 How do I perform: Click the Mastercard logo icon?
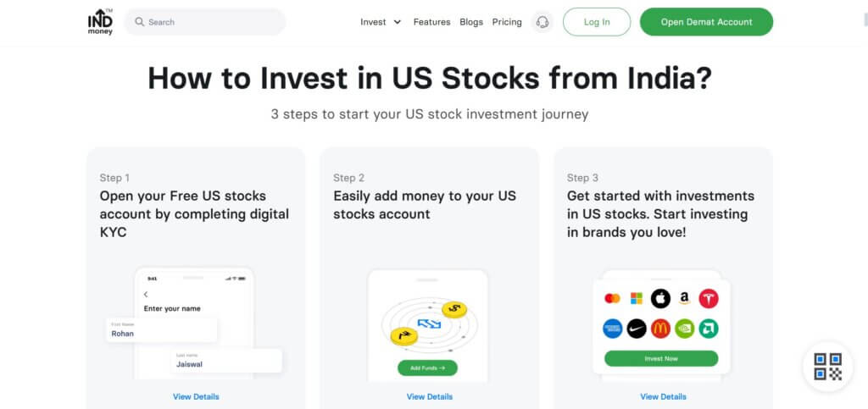pos(612,298)
